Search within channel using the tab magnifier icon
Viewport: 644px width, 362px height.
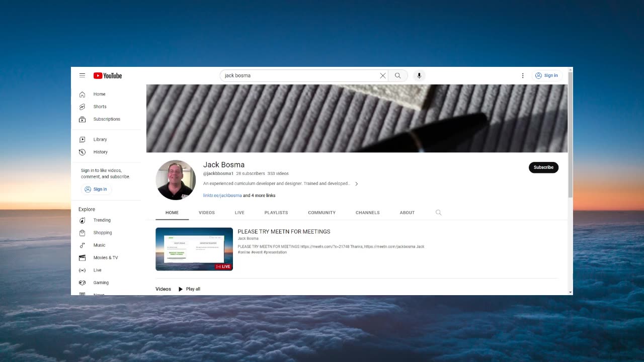click(438, 213)
